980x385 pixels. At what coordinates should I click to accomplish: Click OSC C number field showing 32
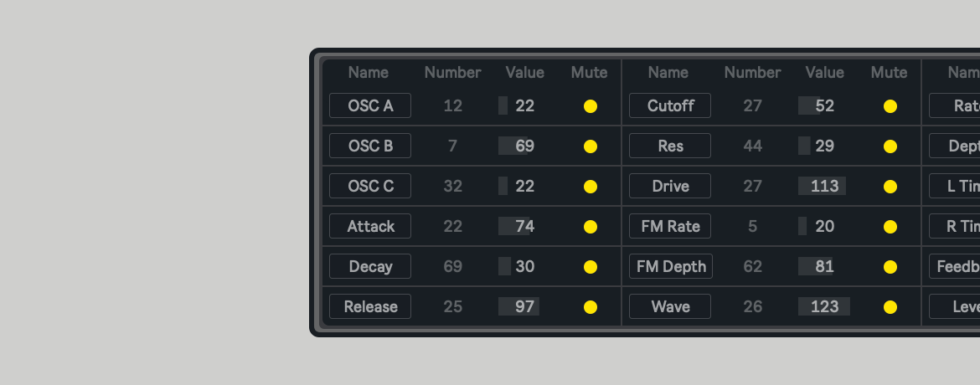(453, 186)
